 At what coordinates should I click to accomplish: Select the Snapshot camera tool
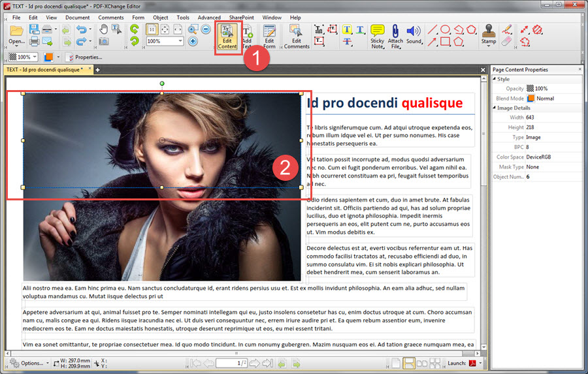coord(104,41)
